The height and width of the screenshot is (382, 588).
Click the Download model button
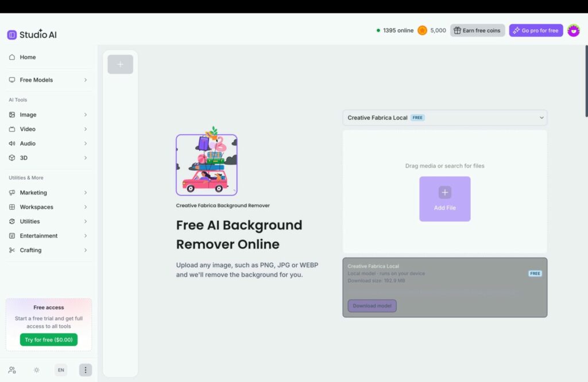pos(372,306)
